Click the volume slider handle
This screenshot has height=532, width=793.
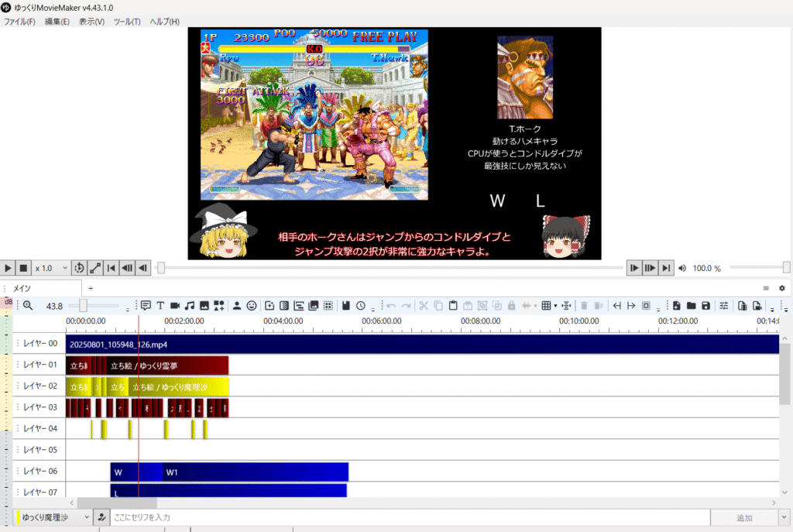(x=786, y=267)
